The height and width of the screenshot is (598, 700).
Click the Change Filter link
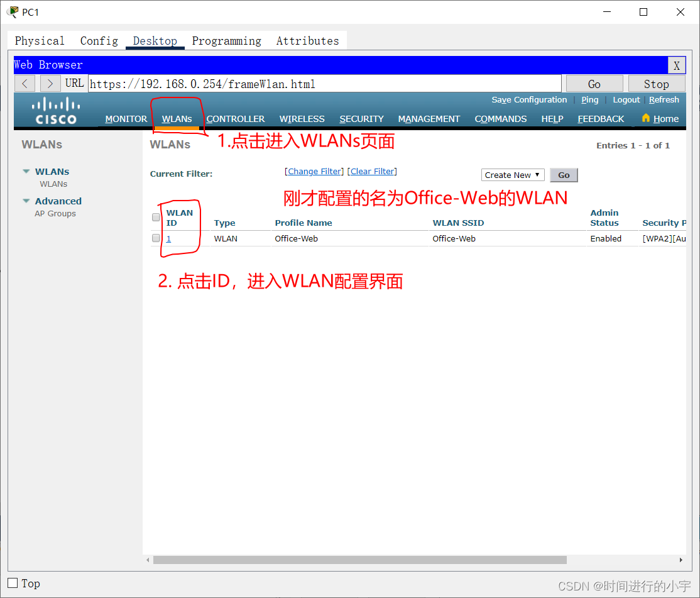coord(314,170)
